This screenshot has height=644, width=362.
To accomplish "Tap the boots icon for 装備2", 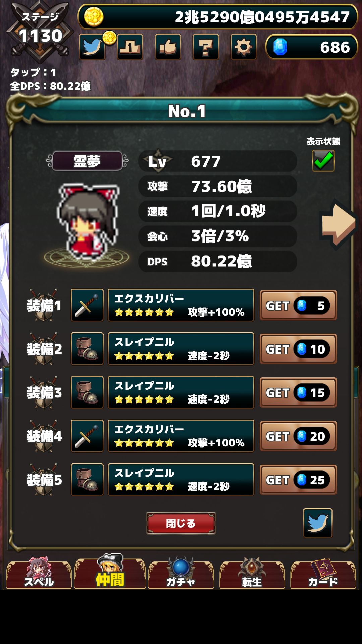I will coord(87,349).
